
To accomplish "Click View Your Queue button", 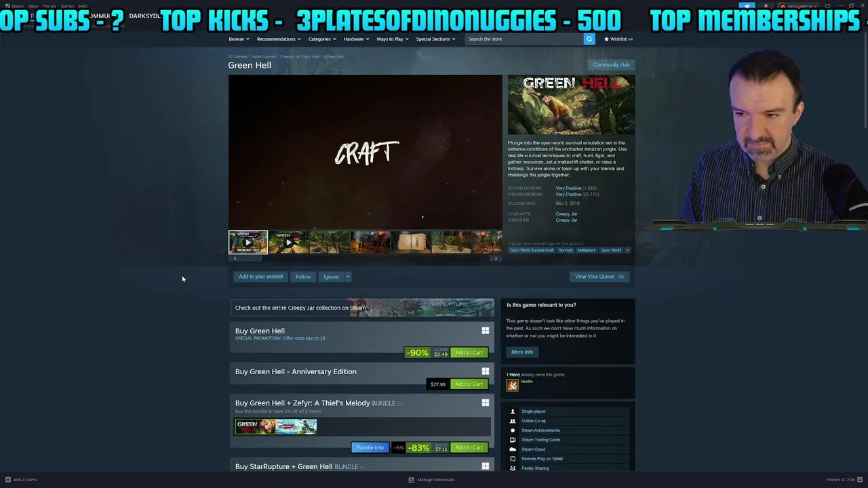I will [599, 277].
